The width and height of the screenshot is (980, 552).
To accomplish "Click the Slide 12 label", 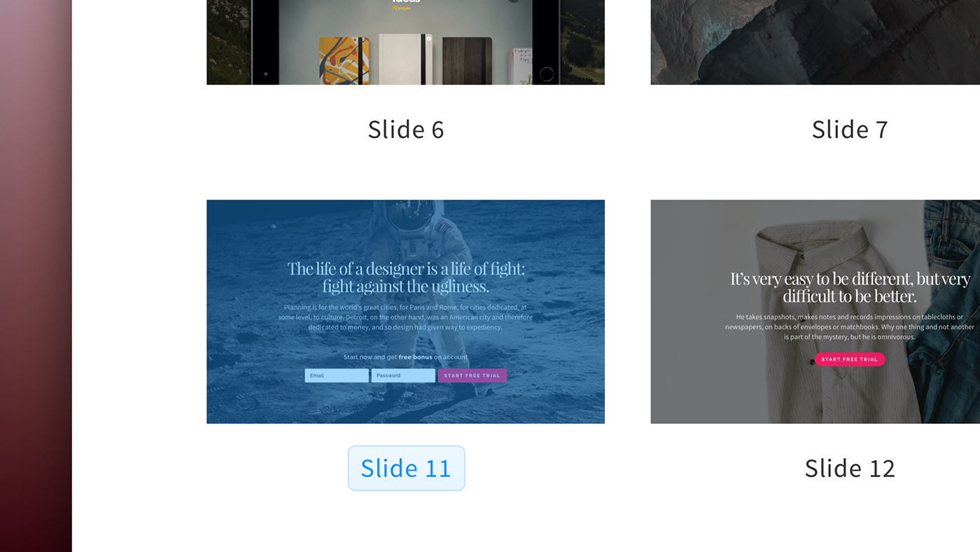I will click(x=850, y=468).
